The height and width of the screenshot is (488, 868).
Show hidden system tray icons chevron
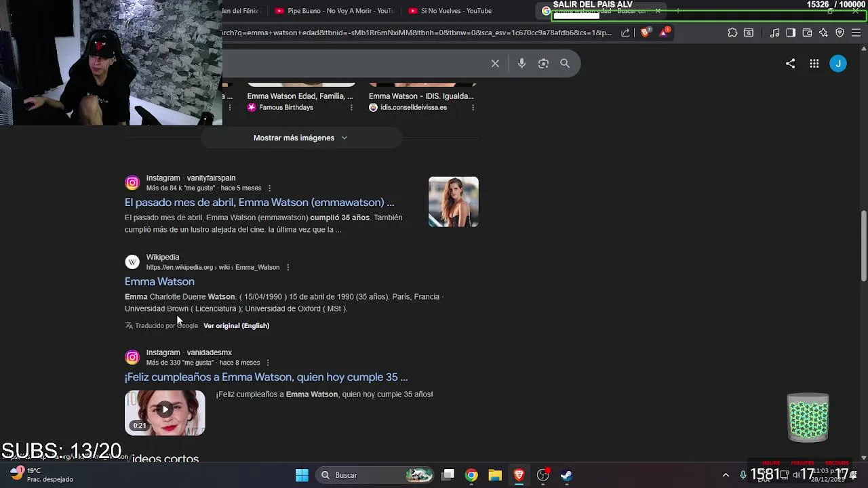(726, 475)
